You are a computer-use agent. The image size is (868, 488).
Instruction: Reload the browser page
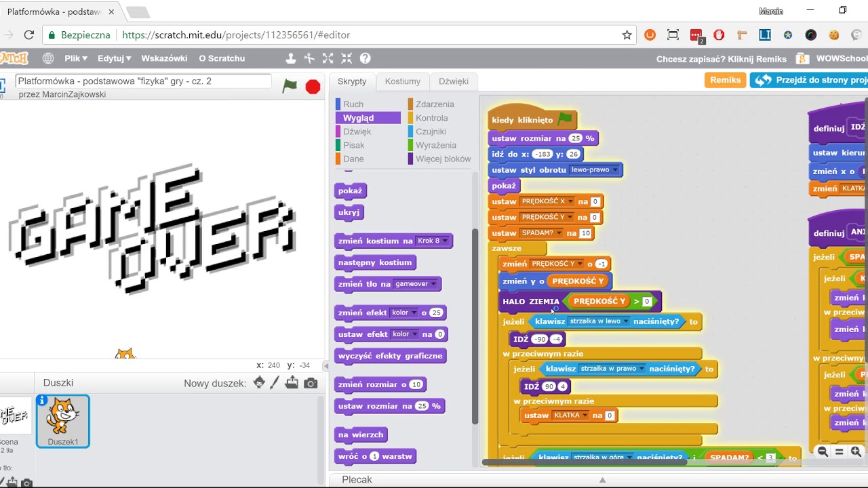(x=28, y=35)
